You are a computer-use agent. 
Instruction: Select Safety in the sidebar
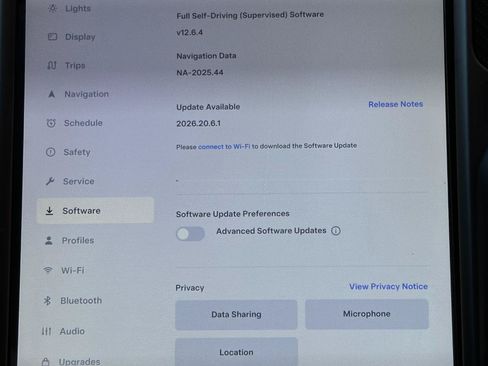point(77,152)
